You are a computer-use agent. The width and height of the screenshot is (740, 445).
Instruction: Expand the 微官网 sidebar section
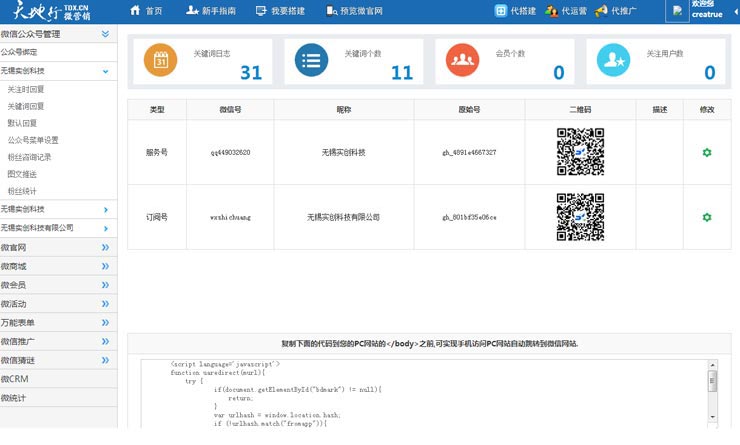coord(105,247)
